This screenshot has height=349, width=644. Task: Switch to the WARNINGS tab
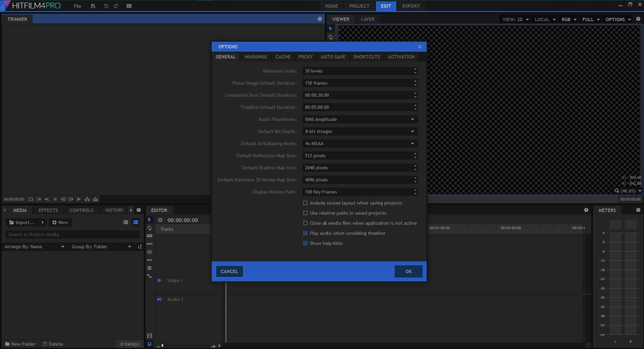pos(256,57)
